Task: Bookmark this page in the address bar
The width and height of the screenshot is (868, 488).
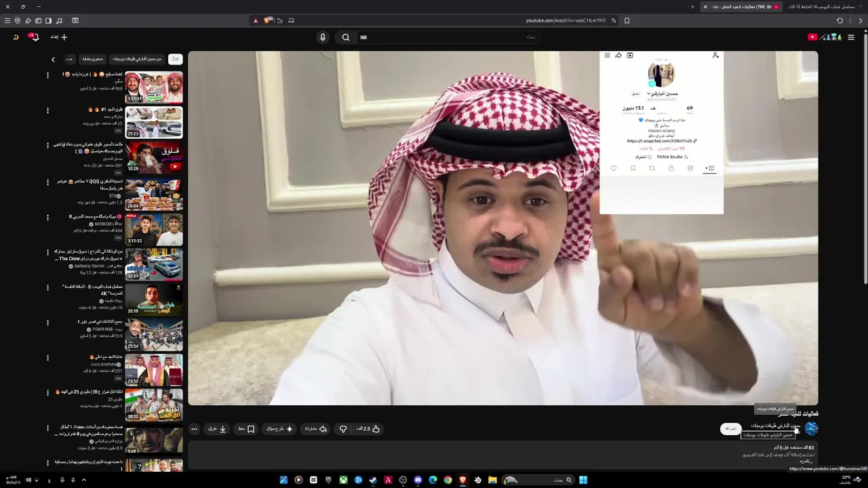Action: (627, 20)
